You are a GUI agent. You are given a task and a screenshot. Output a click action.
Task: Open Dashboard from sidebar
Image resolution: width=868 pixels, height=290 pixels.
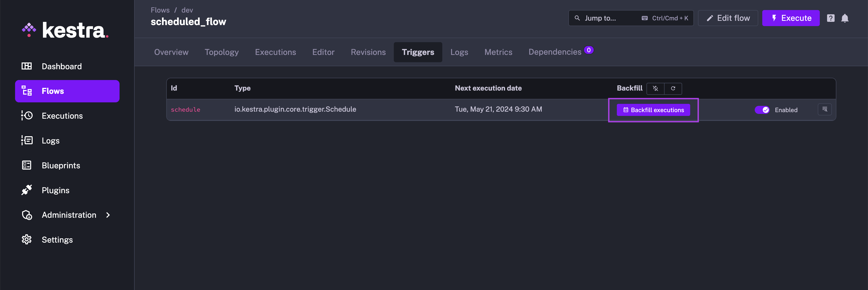(x=61, y=66)
